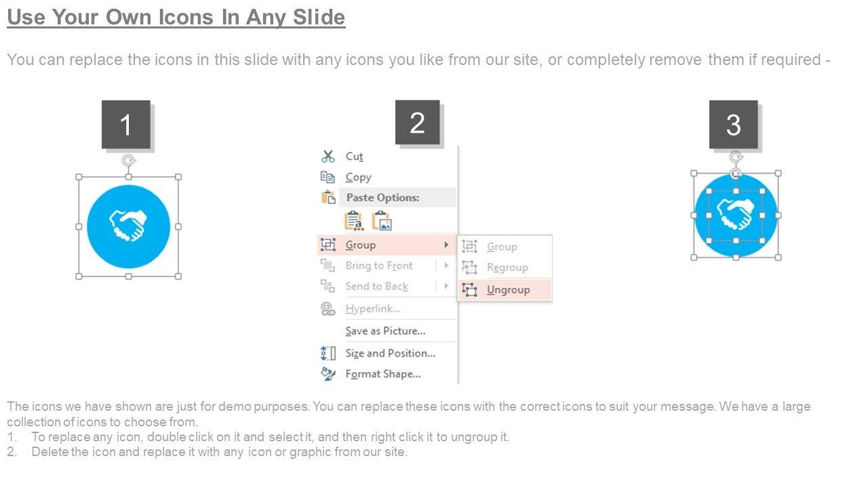
Task: Click the Size and Position icon
Action: tap(328, 353)
